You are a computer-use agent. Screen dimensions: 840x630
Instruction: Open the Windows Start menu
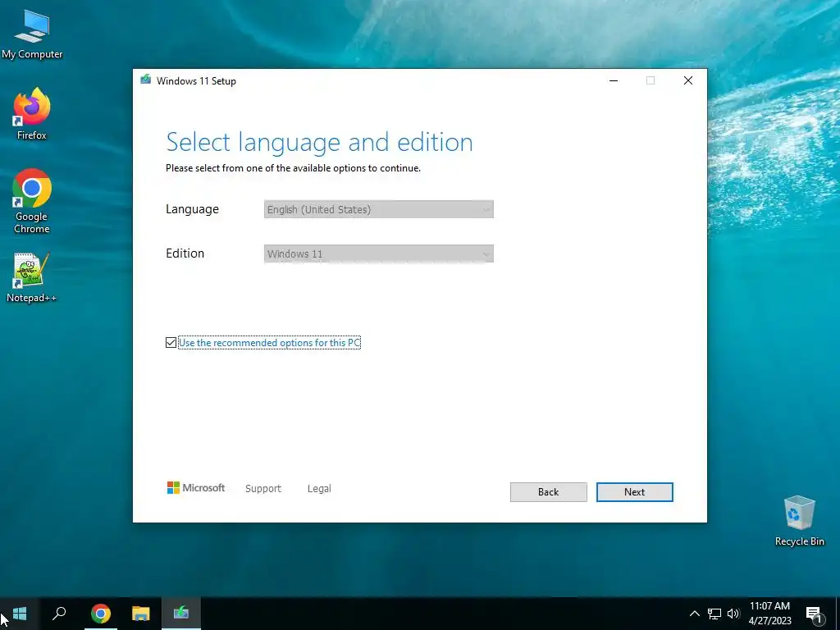[20, 614]
